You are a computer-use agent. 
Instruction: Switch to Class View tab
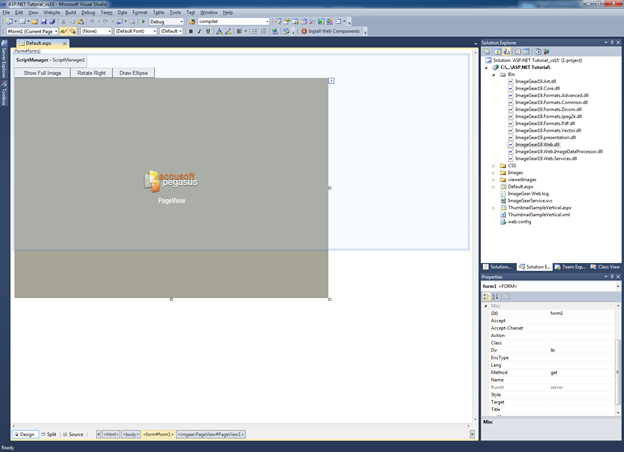click(605, 267)
